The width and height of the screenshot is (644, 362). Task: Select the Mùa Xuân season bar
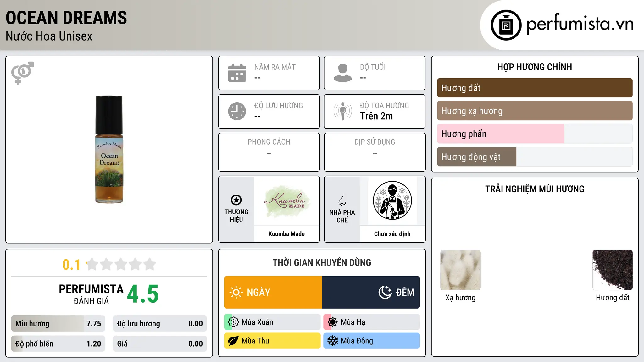(272, 322)
